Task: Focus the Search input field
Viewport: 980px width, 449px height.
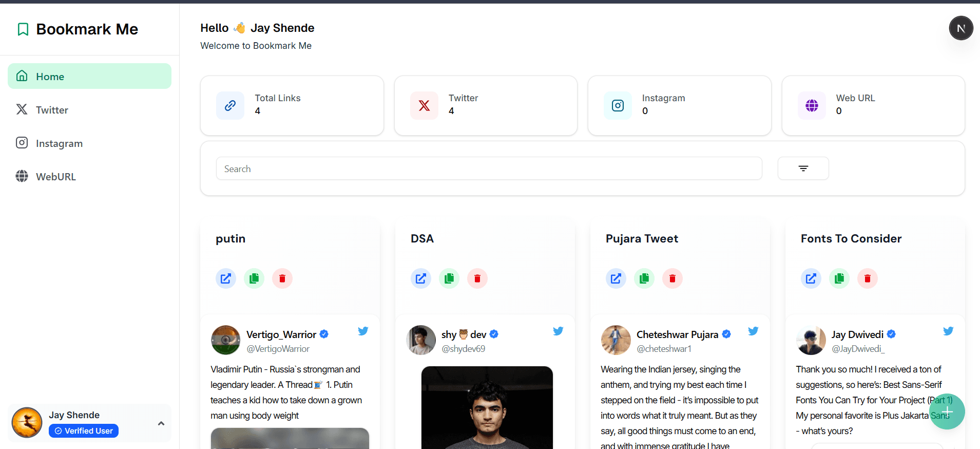Action: 489,169
